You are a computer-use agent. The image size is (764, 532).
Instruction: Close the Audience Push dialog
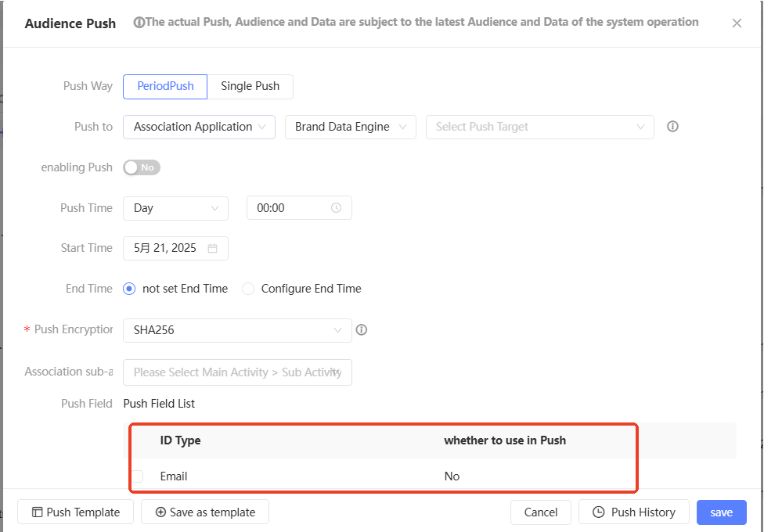point(737,23)
